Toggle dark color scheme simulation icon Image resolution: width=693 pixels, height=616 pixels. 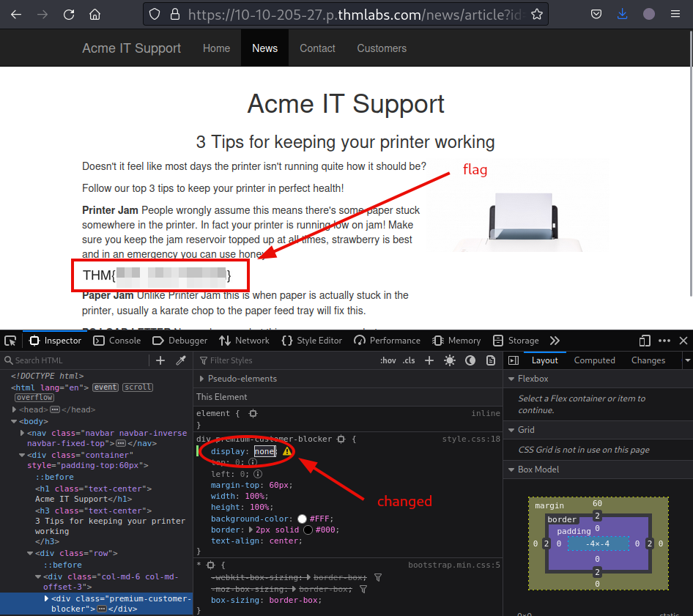470,360
